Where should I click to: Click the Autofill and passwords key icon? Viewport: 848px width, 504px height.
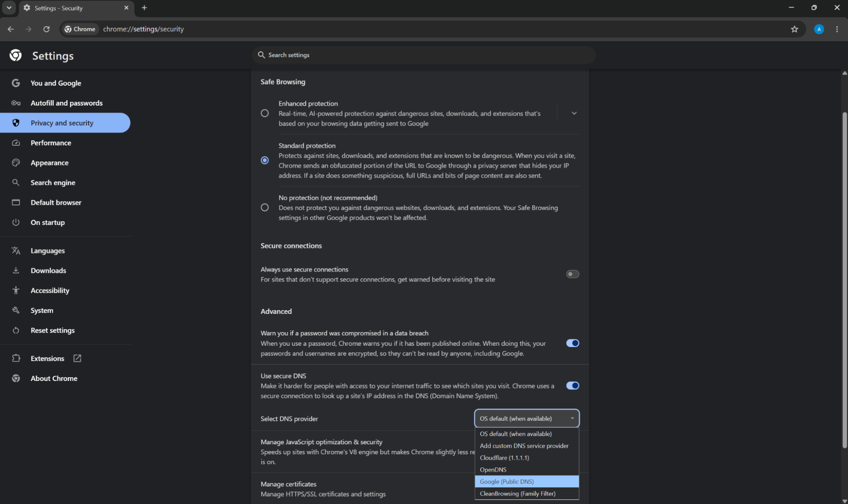[16, 103]
